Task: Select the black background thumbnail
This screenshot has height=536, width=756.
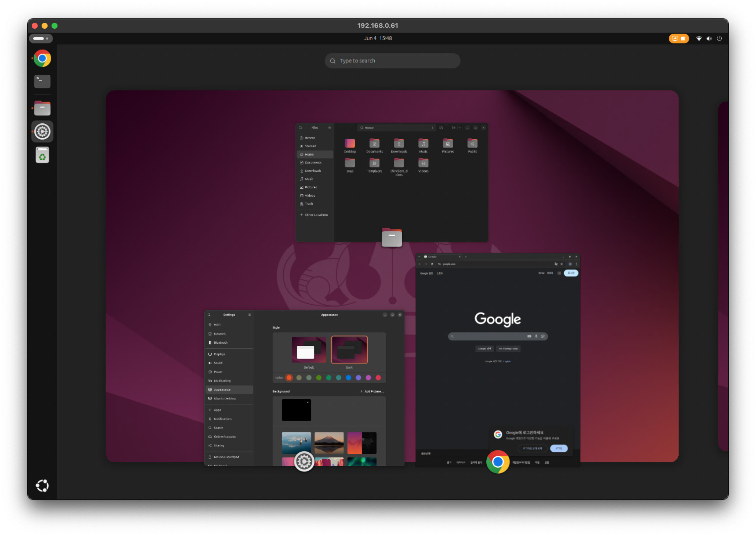Action: click(x=296, y=410)
